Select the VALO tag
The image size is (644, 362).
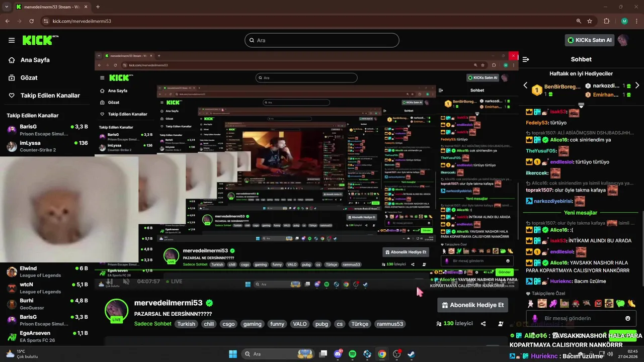(x=300, y=324)
